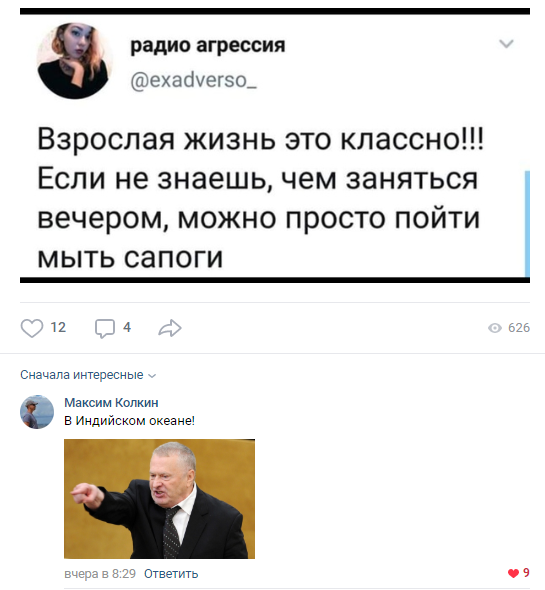Viewport: 545px width, 590px height.
Task: Click the comment like count 9
Action: (x=526, y=572)
